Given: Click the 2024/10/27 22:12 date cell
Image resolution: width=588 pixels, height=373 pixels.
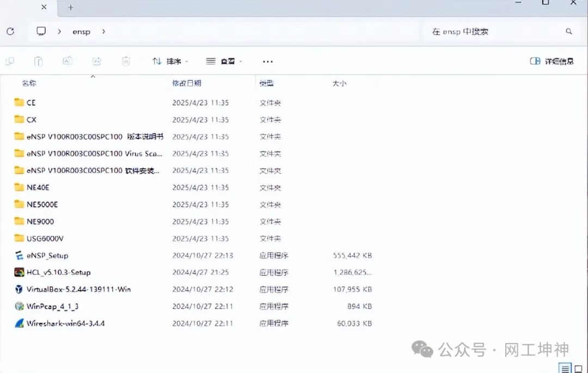Looking at the screenshot, I should (203, 289).
